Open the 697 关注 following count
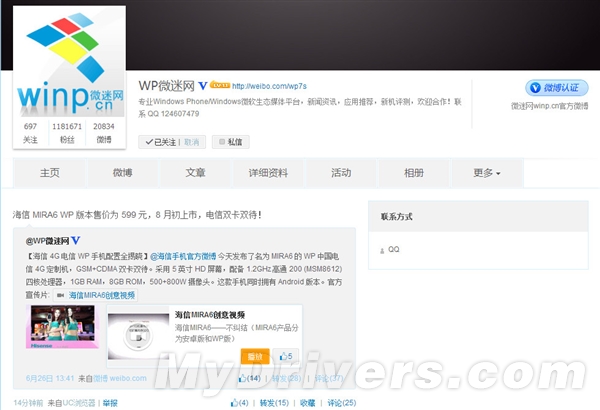The width and height of the screenshot is (600, 410). tap(30, 132)
